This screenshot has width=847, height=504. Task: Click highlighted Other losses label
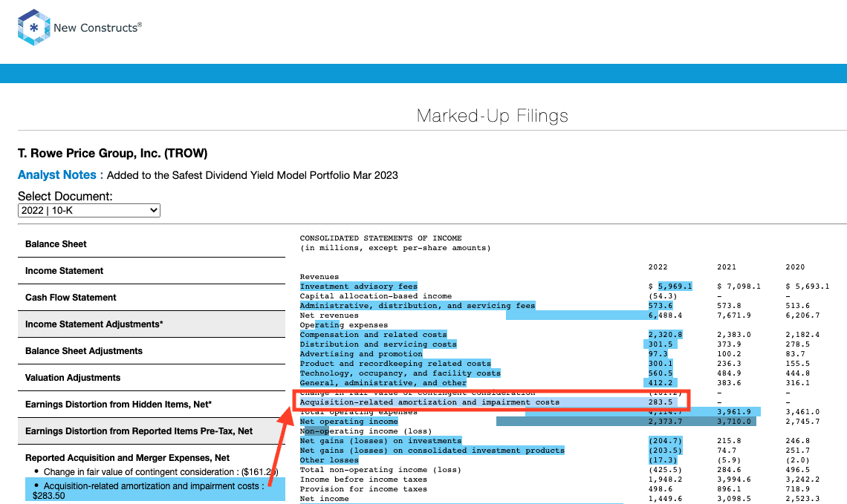coord(329,460)
